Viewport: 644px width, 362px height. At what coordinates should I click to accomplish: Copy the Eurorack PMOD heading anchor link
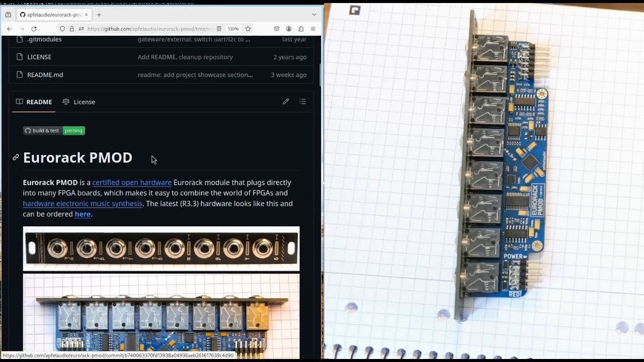(x=16, y=157)
